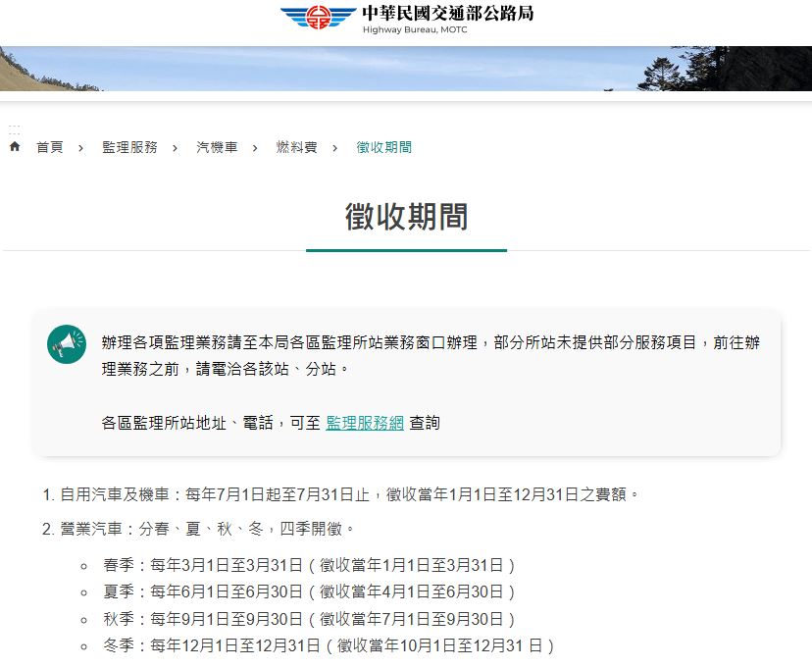Click the home icon in breadcrumb
The width and height of the screenshot is (812, 668).
[x=15, y=147]
